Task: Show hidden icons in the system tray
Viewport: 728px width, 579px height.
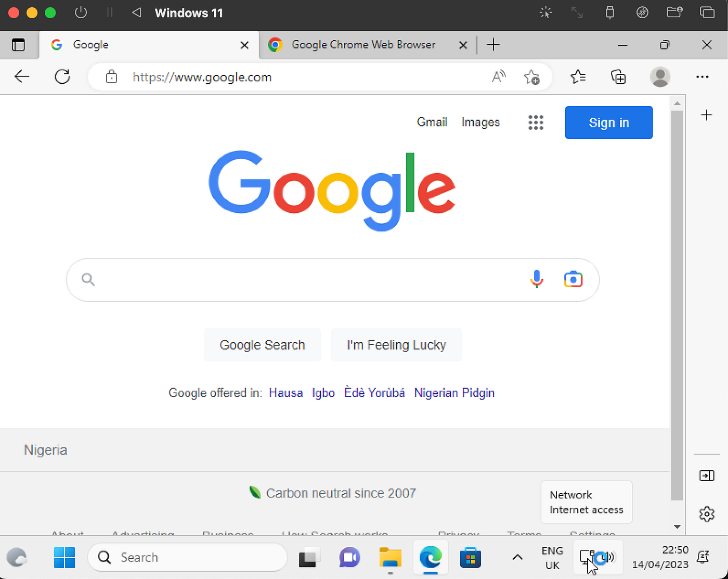Action: (517, 557)
